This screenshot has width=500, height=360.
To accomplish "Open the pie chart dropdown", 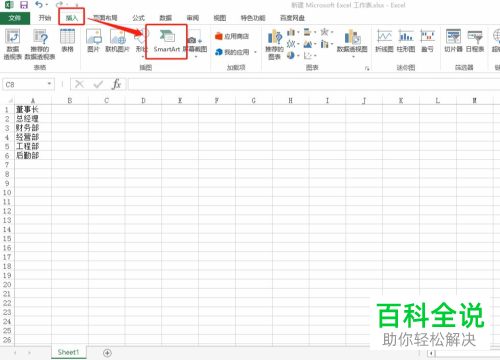I will point(293,55).
